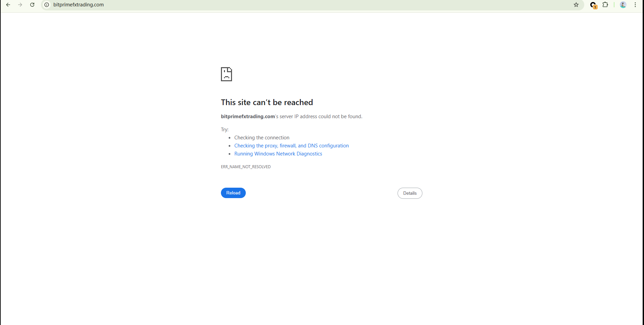Click the ERR_NAME_NOT_RESOLVED error code
The image size is (644, 325).
(246, 167)
